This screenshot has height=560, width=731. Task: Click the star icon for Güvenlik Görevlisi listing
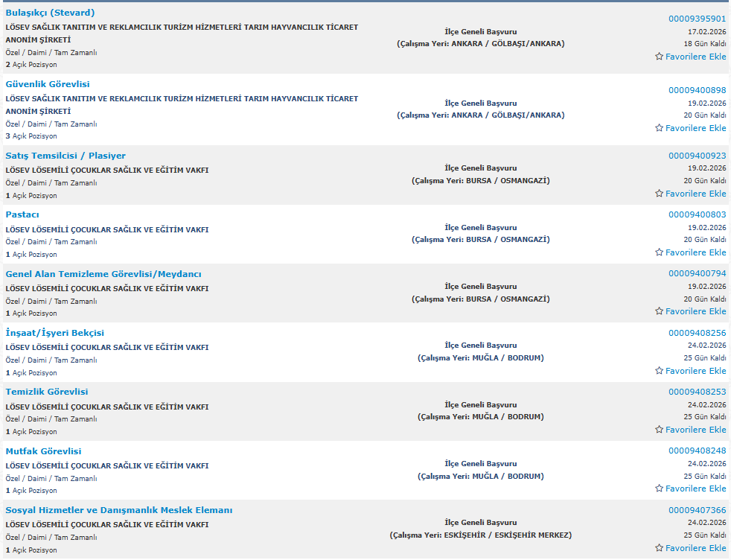click(x=659, y=128)
